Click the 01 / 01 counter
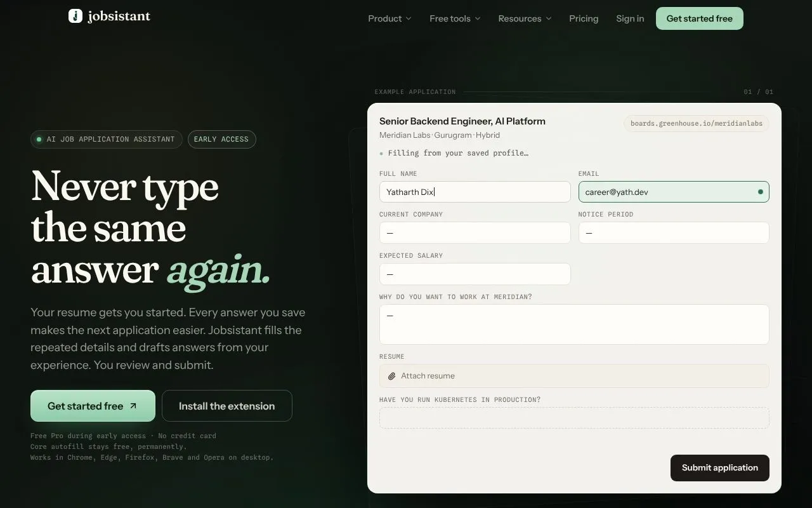The image size is (812, 508). (759, 92)
